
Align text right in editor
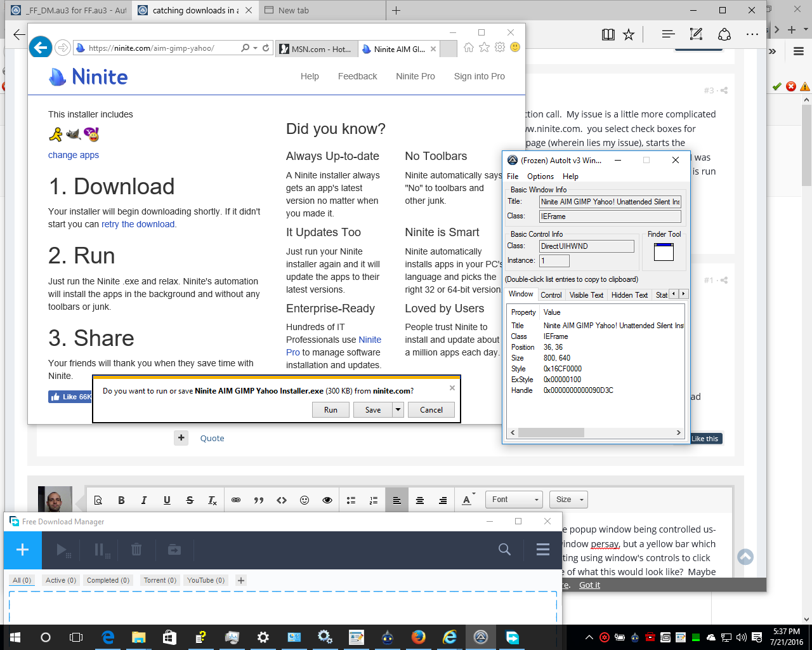[442, 500]
